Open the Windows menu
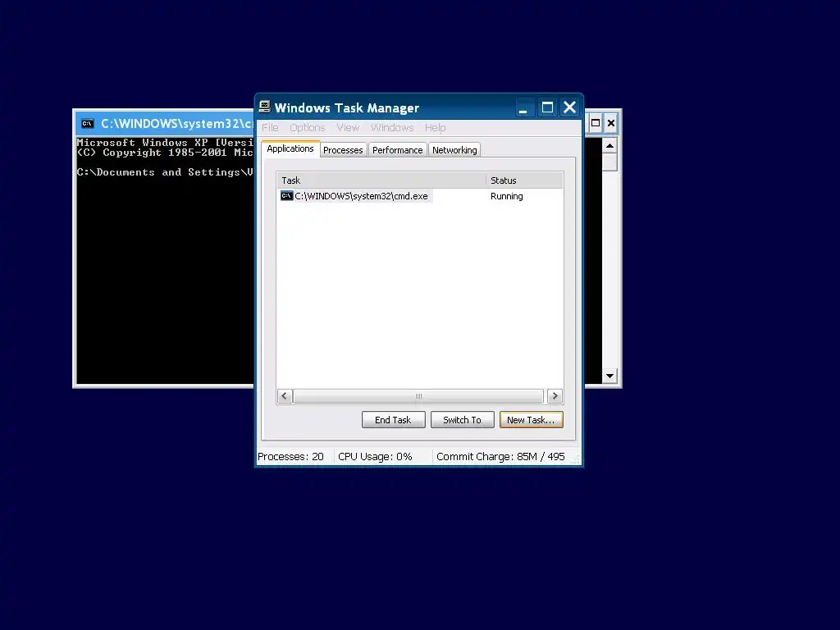This screenshot has height=630, width=840. coord(392,127)
